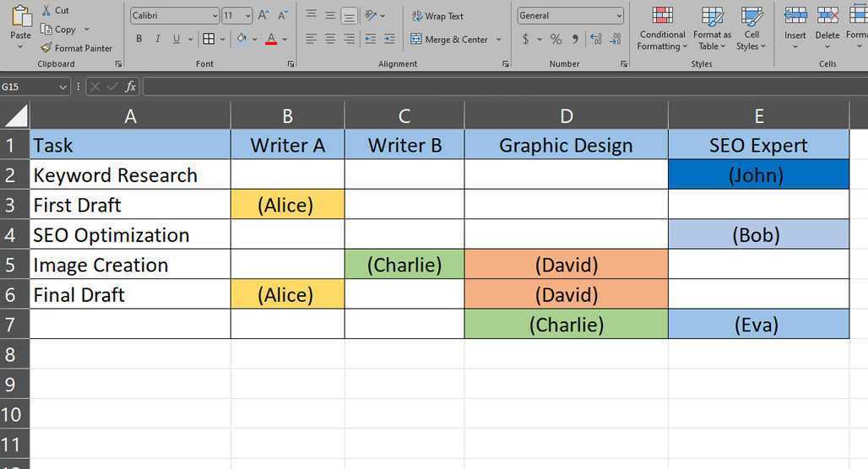Expand font color dropdown arrow
868x469 pixels.
pos(285,40)
